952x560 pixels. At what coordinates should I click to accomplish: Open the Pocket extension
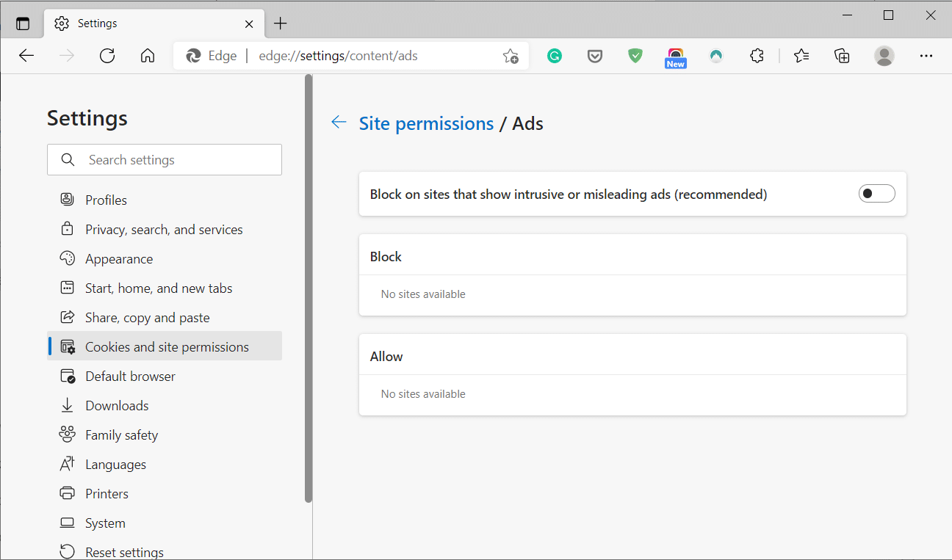click(595, 56)
